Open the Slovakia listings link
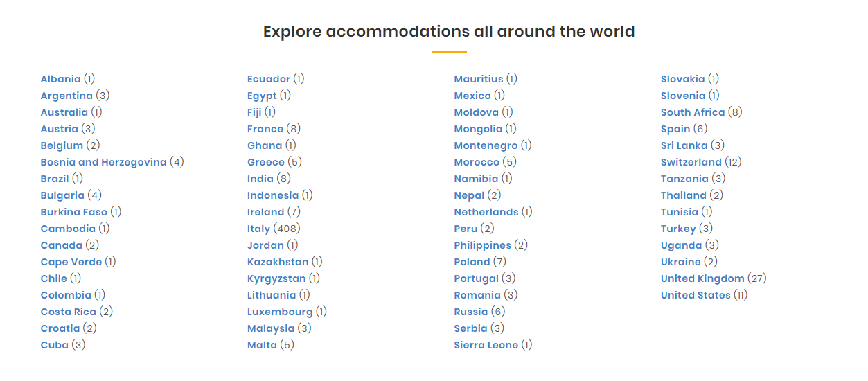This screenshot has width=868, height=381. tap(682, 79)
